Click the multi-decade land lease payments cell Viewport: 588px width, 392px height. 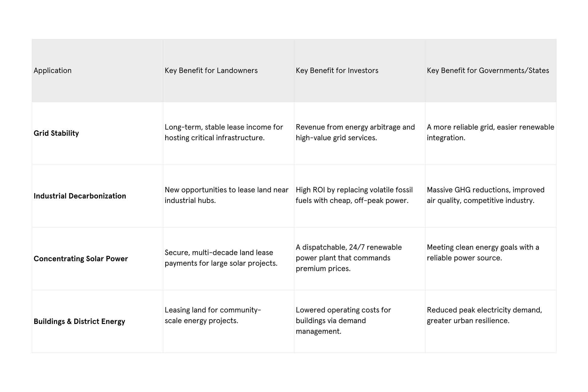click(x=221, y=258)
